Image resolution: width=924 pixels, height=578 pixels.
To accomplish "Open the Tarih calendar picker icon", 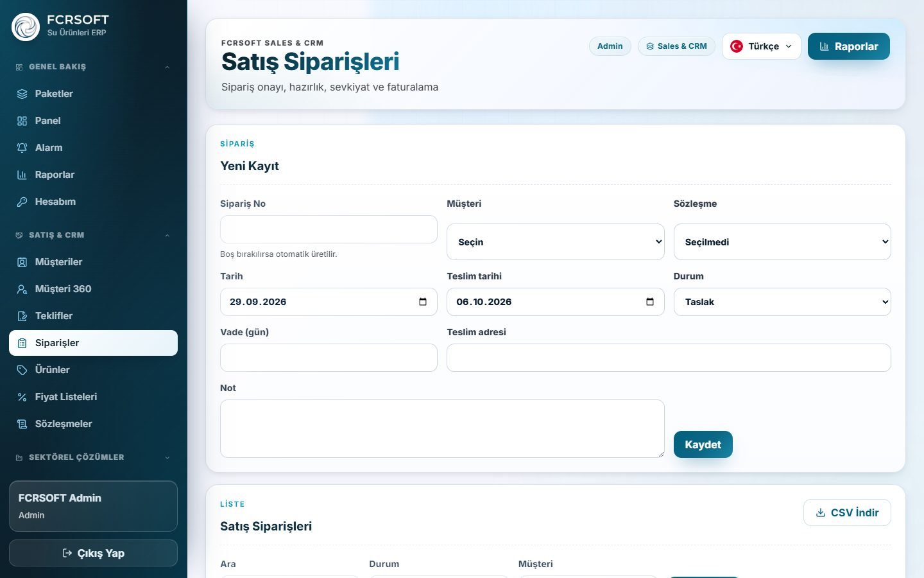I will pyautogui.click(x=423, y=302).
